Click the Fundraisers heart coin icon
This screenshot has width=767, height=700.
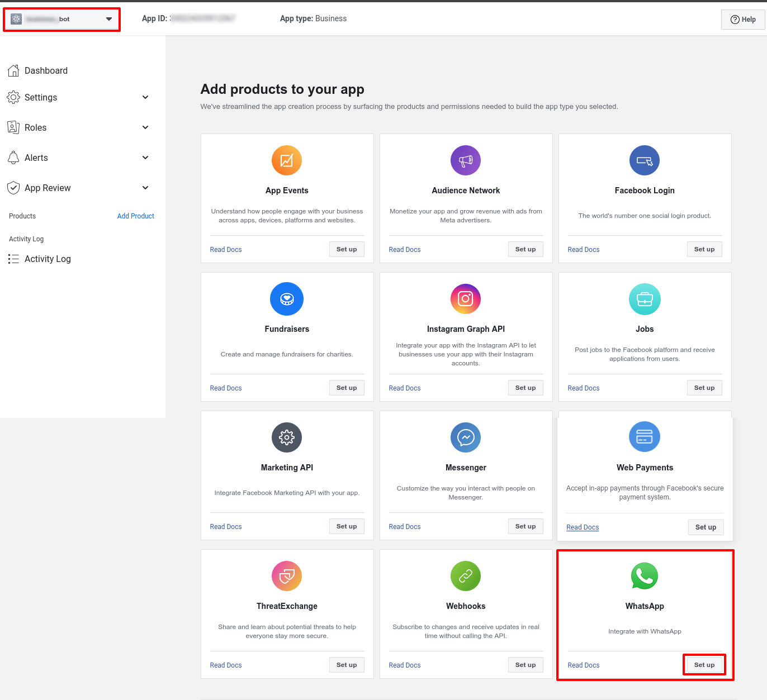pos(287,299)
